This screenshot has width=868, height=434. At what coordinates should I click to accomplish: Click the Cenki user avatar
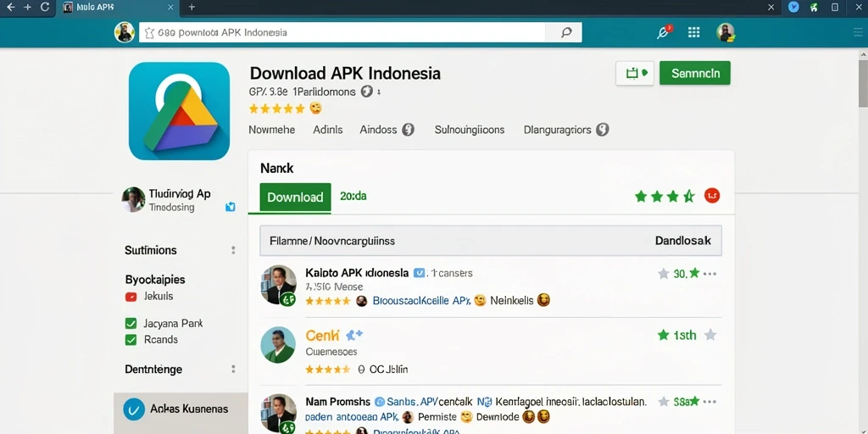[x=278, y=345]
